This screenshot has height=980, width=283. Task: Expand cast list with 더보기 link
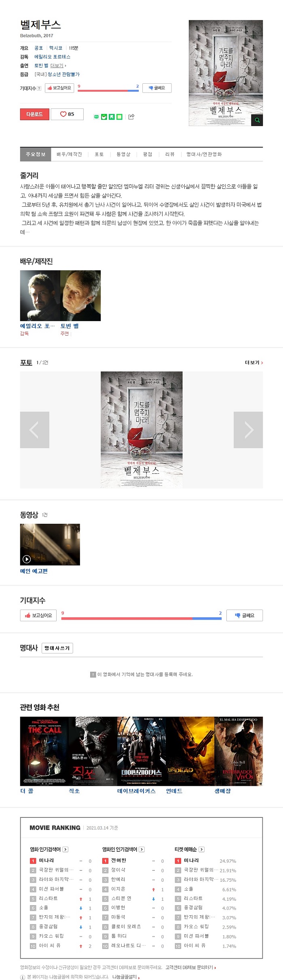tap(58, 66)
